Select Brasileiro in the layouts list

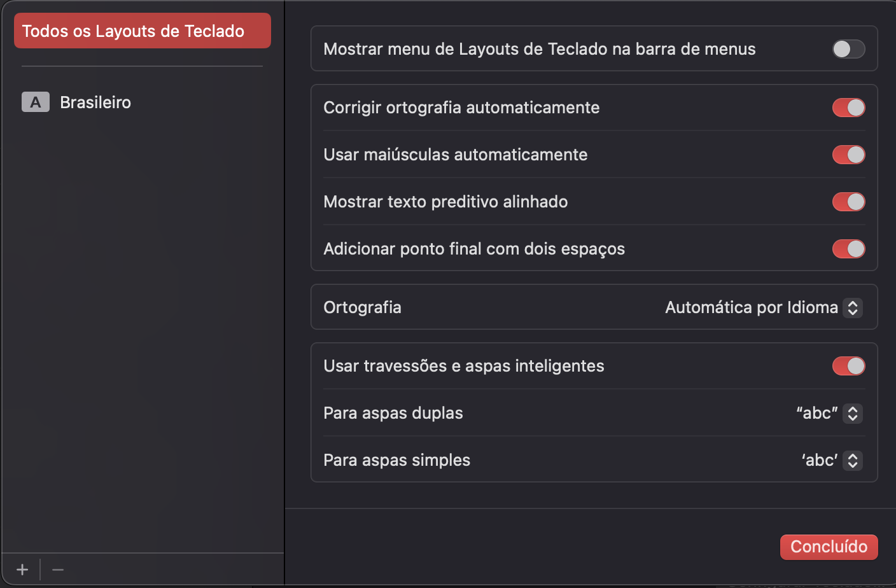click(x=95, y=102)
